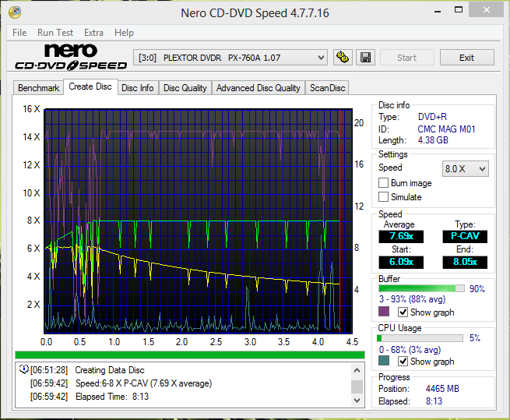Click the speed type value P-CAV
Screen dimensions: 510x420
[x=465, y=236]
